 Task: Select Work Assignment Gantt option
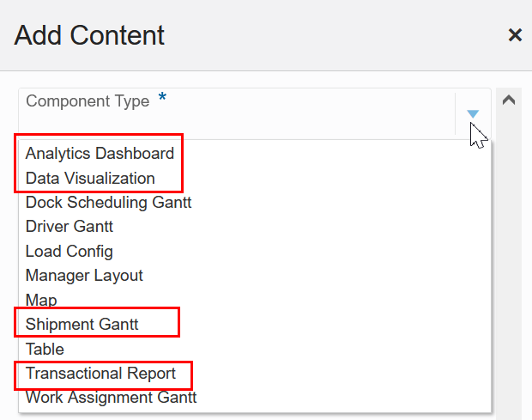click(x=111, y=398)
